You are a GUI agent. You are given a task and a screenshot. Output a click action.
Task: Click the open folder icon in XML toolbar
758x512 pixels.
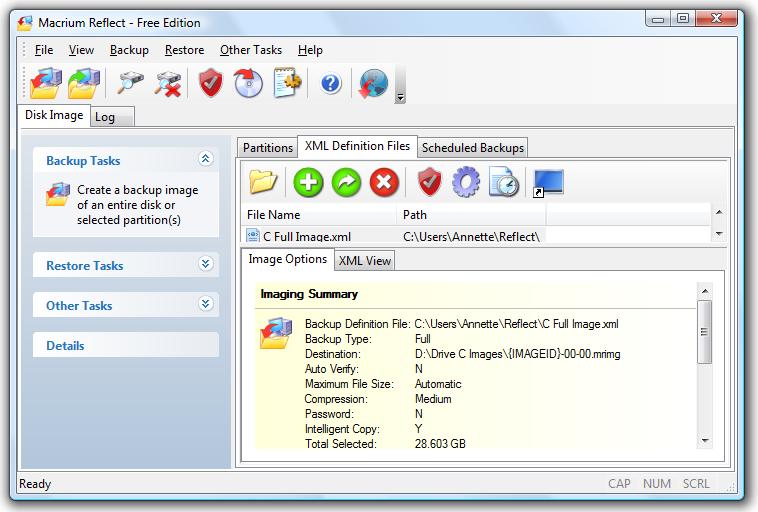pos(263,182)
